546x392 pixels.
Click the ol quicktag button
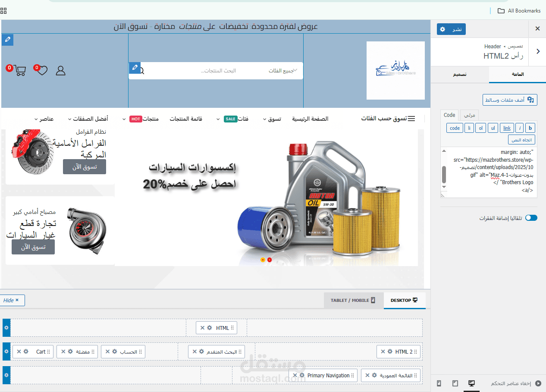(x=480, y=128)
